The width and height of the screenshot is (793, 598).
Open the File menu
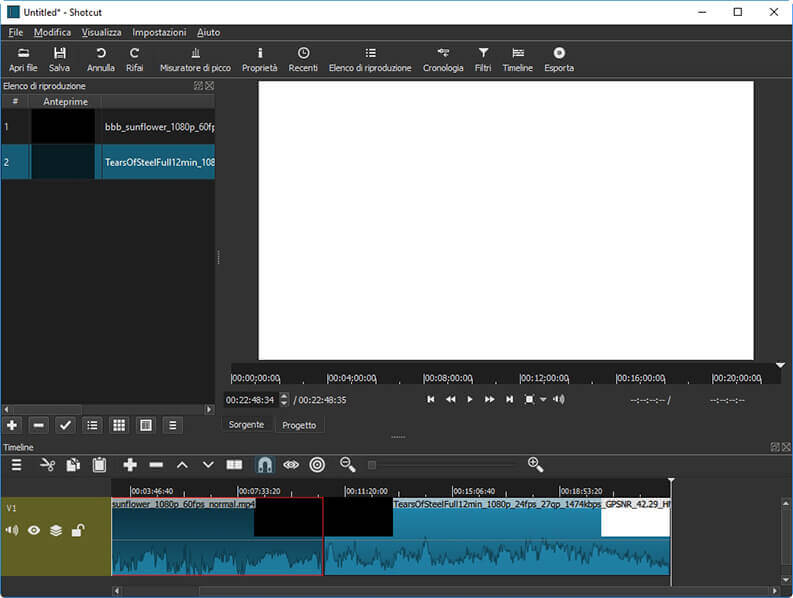[x=16, y=32]
